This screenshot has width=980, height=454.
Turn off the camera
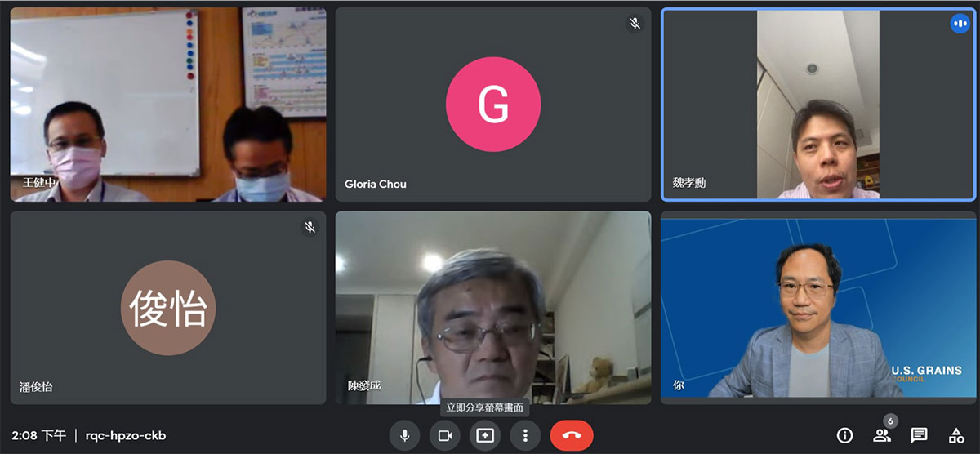(445, 435)
